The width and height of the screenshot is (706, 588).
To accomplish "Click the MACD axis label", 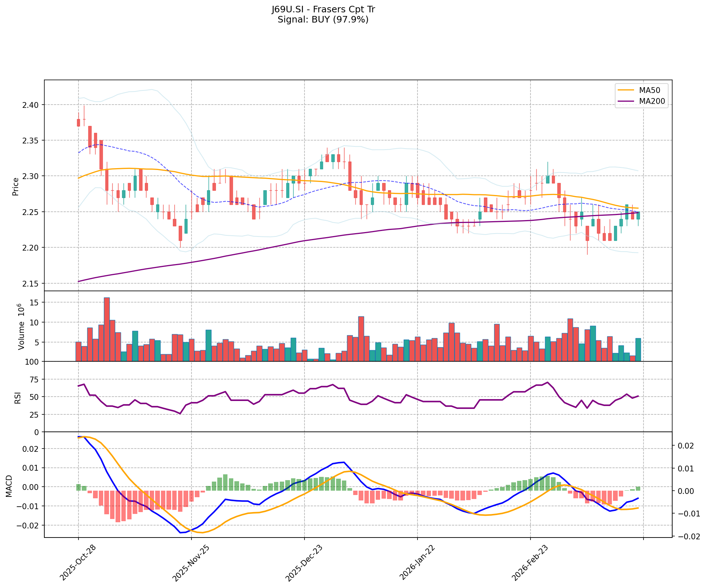I will point(9,486).
